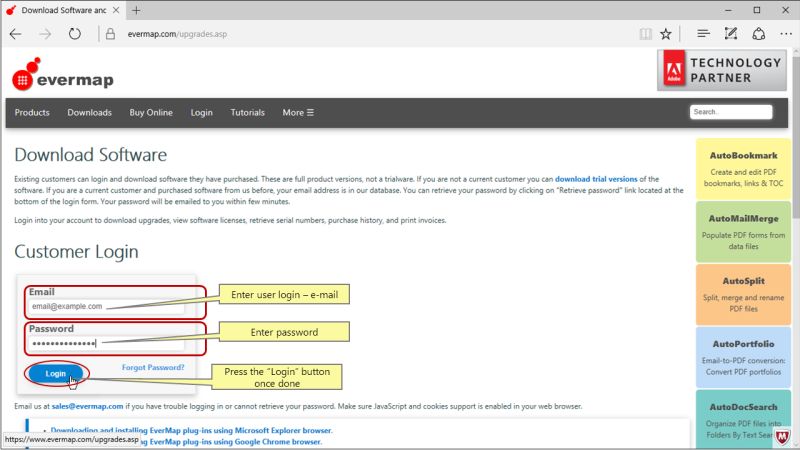Screen dimensions: 800x450
Task: Open the browser More actions ellipsis
Action: 786,34
